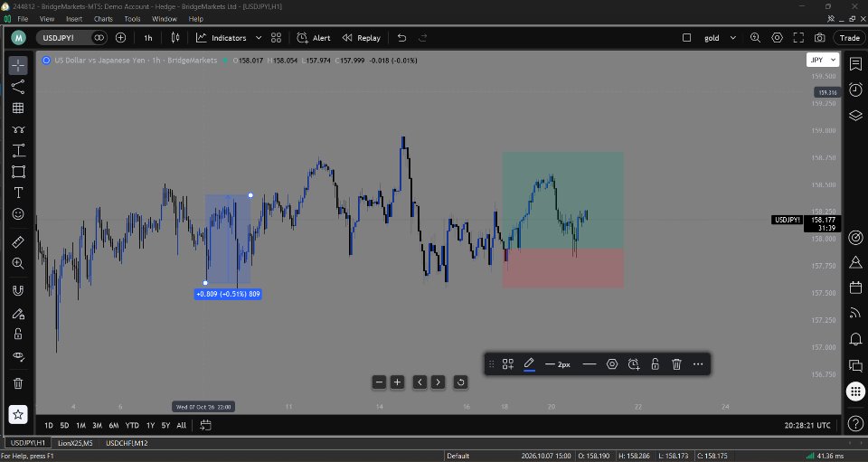Open the JPY currency dropdown
The height and width of the screenshot is (462, 868).
pos(823,60)
